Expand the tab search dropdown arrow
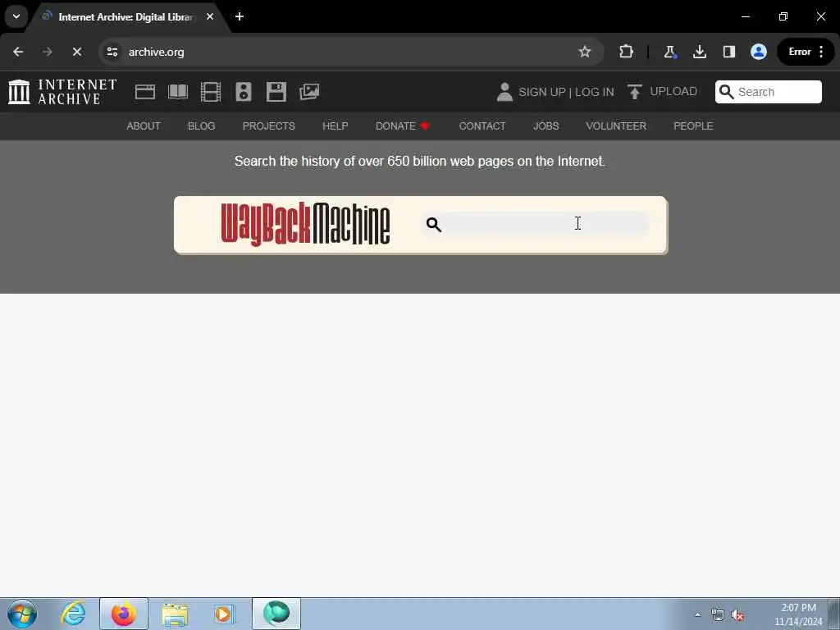This screenshot has width=840, height=630. [16, 16]
